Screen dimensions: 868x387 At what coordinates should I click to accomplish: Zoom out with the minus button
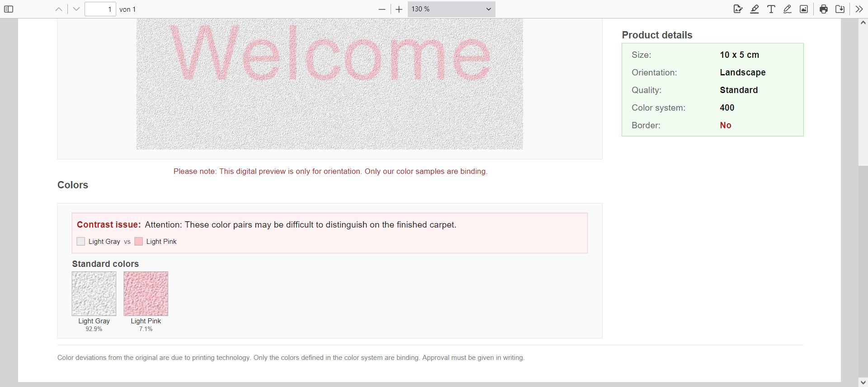coord(382,9)
